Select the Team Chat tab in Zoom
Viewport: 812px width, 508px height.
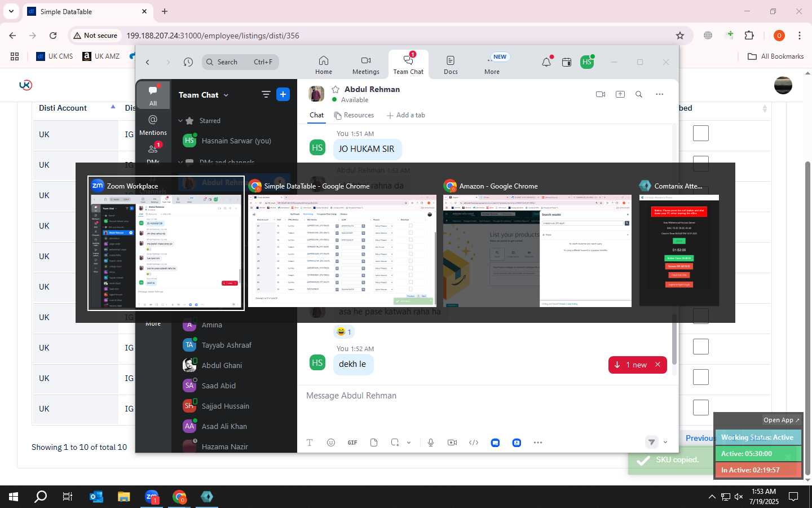[x=408, y=65]
